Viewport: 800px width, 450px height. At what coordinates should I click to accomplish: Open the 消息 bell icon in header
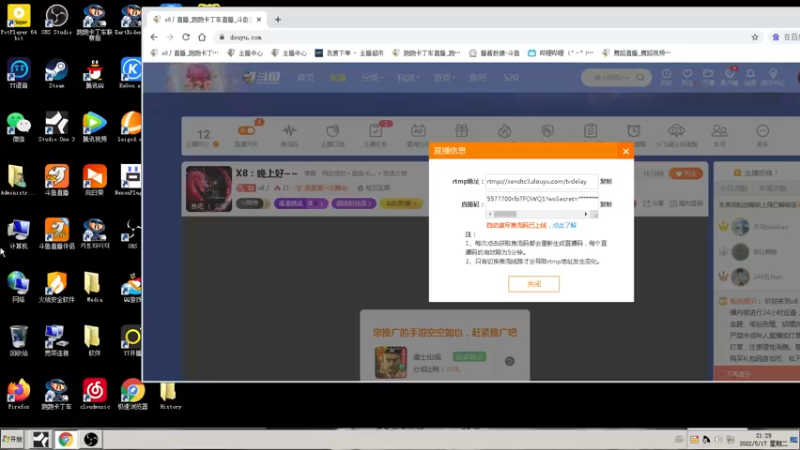coord(750,77)
